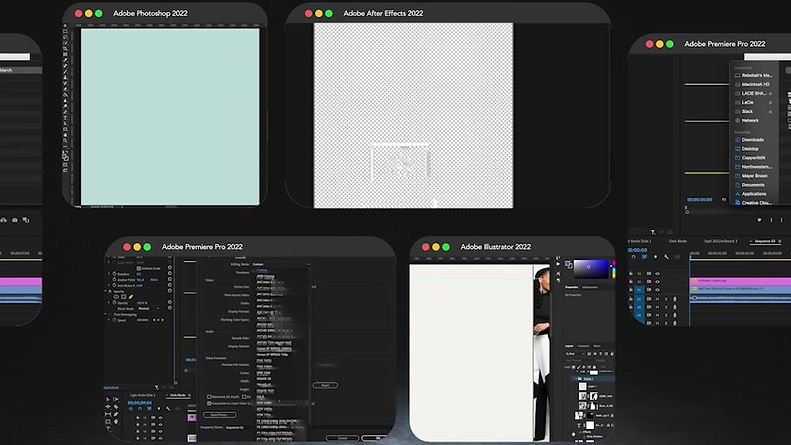The image size is (791, 445).
Task: Collapse the Opacity effect section
Action: (105, 291)
